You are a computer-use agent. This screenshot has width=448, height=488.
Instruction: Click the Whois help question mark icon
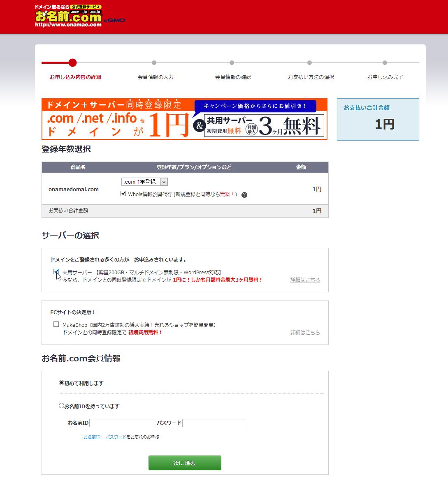tap(244, 195)
